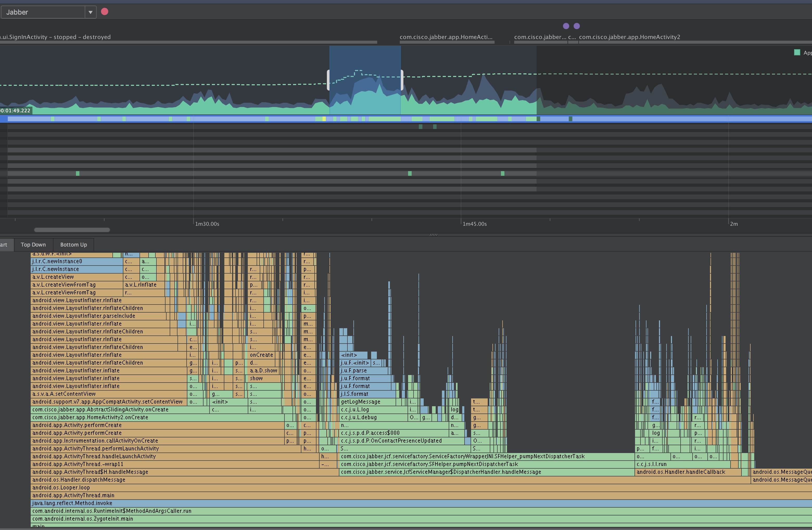
Task: Select j.u.F.parse flame bar
Action: point(363,371)
